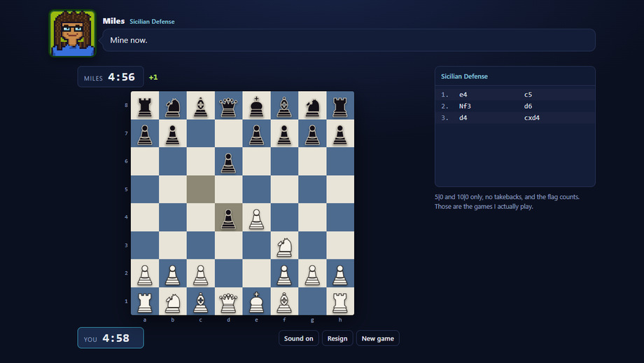The height and width of the screenshot is (363, 644).
Task: Click the black pawn on a7
Action: (x=145, y=133)
